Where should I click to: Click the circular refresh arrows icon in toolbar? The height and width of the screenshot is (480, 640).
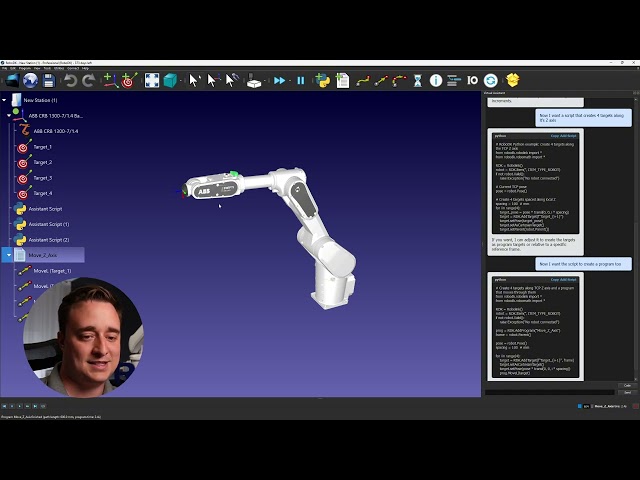(491, 80)
